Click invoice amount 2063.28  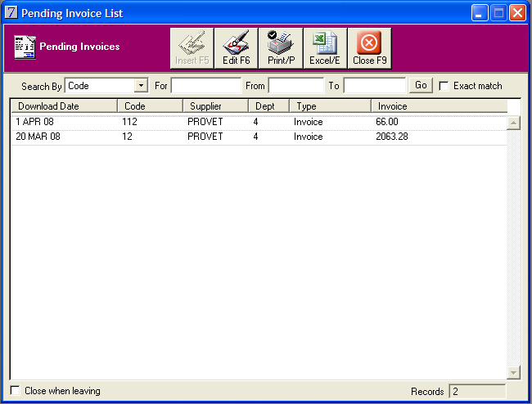coord(392,137)
